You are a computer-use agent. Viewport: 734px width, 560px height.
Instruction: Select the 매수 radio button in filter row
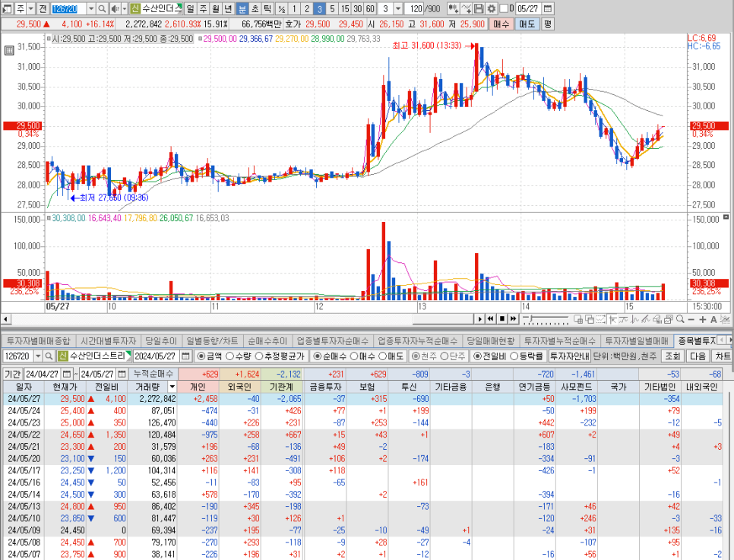click(354, 356)
